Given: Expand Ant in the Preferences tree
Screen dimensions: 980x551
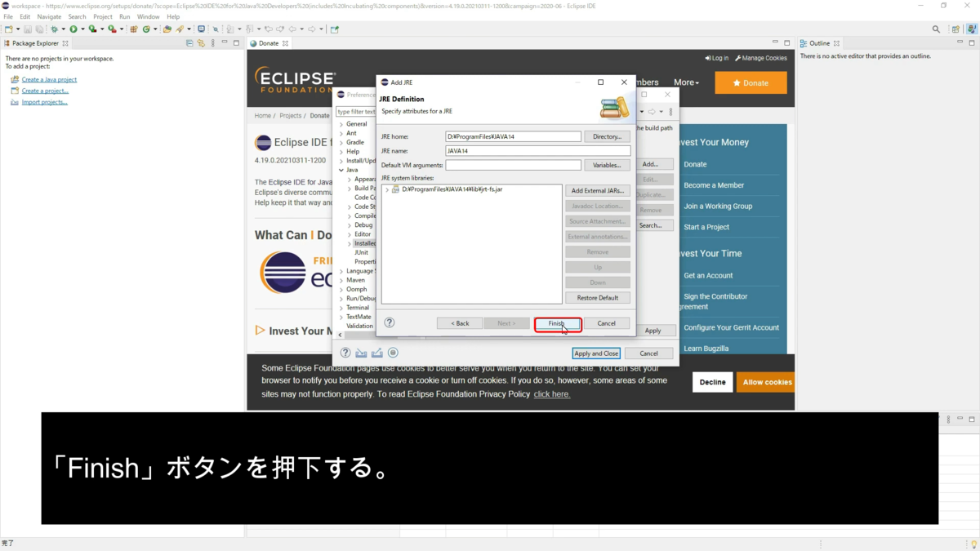Looking at the screenshot, I should point(341,133).
